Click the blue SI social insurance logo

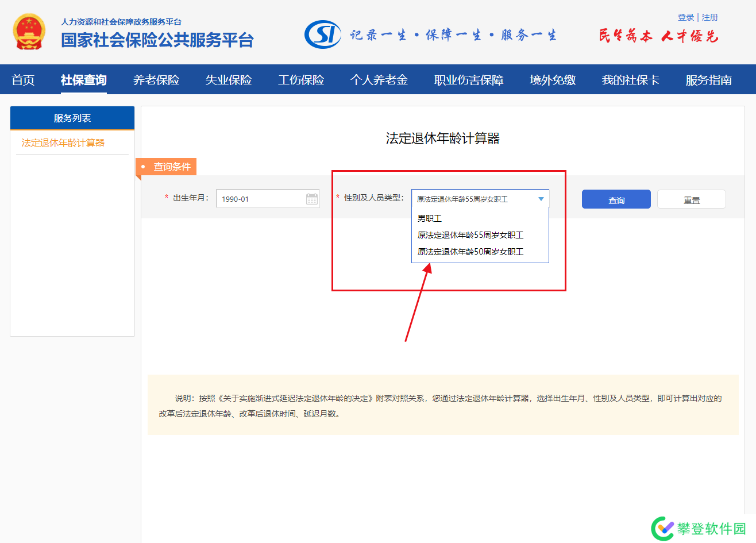322,34
